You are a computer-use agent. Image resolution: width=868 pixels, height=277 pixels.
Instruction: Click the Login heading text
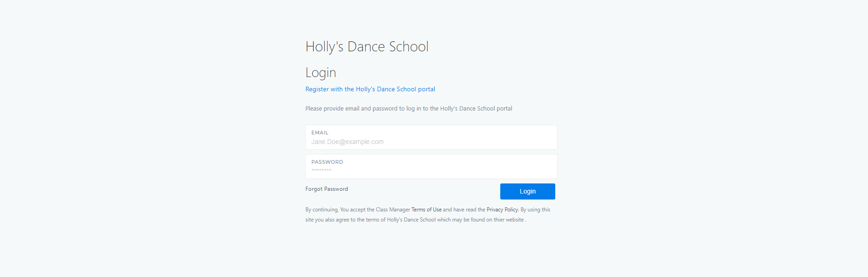pos(321,72)
